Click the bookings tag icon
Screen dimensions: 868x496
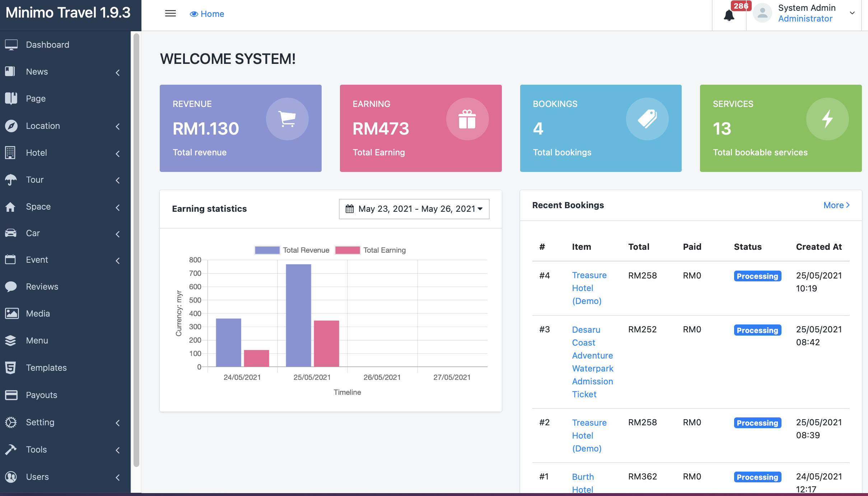click(647, 119)
